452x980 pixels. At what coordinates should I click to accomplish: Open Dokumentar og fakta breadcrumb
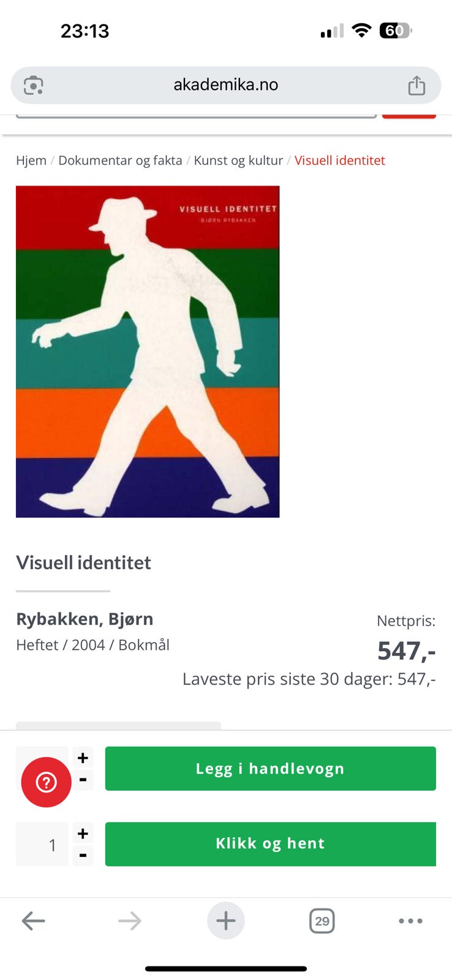point(120,160)
